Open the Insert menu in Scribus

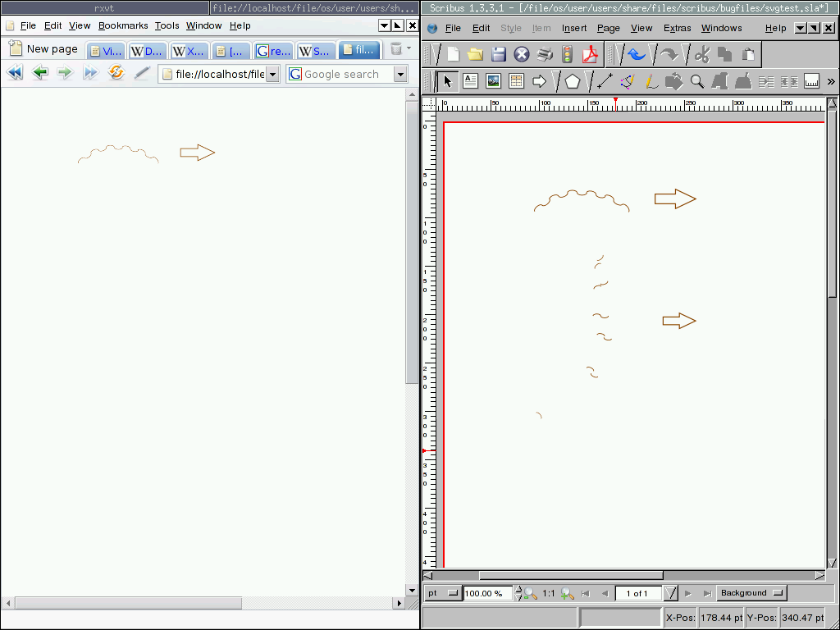tap(574, 28)
